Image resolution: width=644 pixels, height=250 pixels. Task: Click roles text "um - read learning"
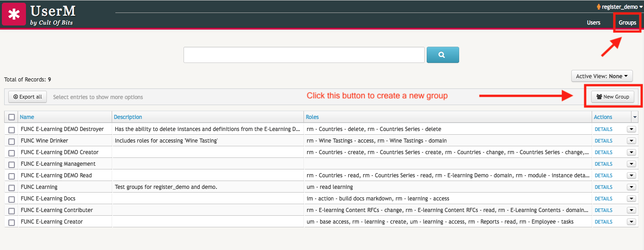coord(330,187)
